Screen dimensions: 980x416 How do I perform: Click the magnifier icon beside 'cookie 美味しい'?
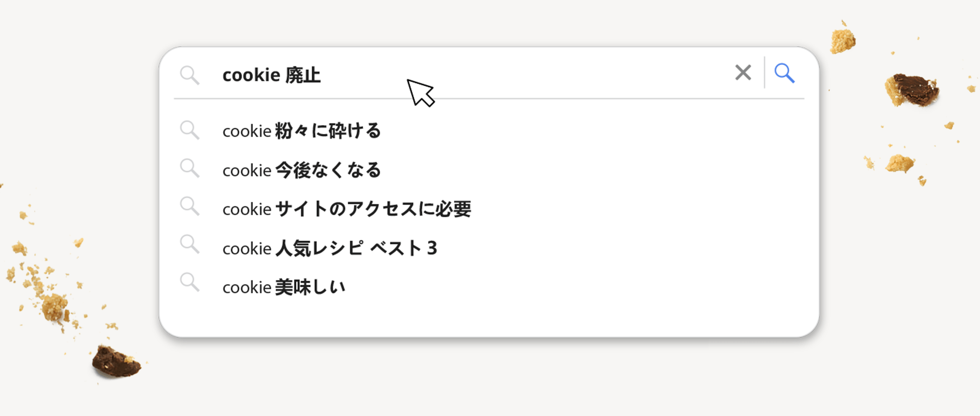tap(189, 283)
